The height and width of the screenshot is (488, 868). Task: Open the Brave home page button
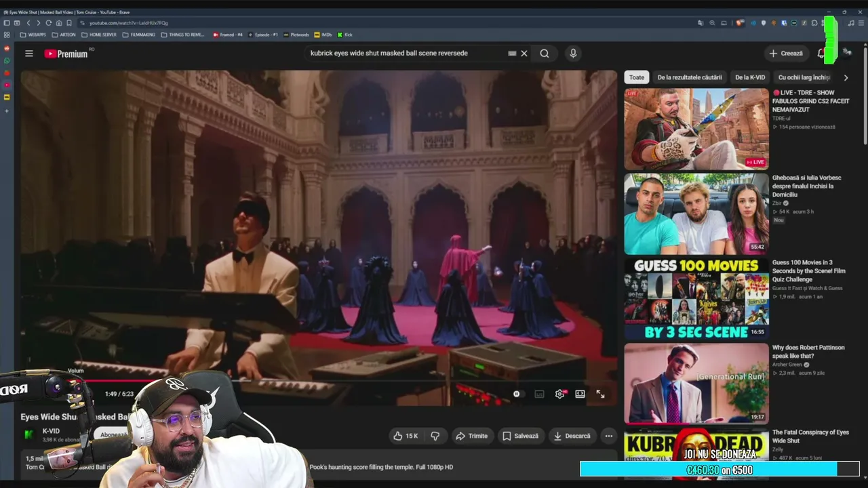coord(59,23)
